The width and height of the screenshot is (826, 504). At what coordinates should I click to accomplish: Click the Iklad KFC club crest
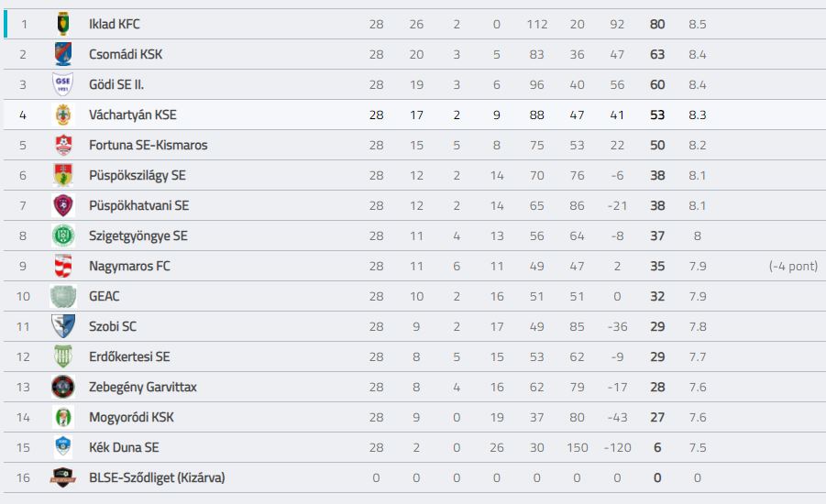point(63,24)
